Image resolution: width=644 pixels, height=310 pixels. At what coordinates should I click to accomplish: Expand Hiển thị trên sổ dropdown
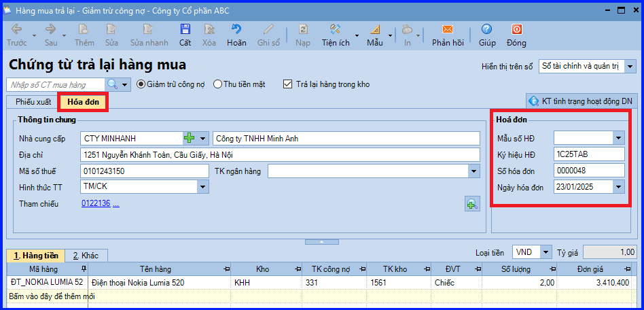[630, 67]
